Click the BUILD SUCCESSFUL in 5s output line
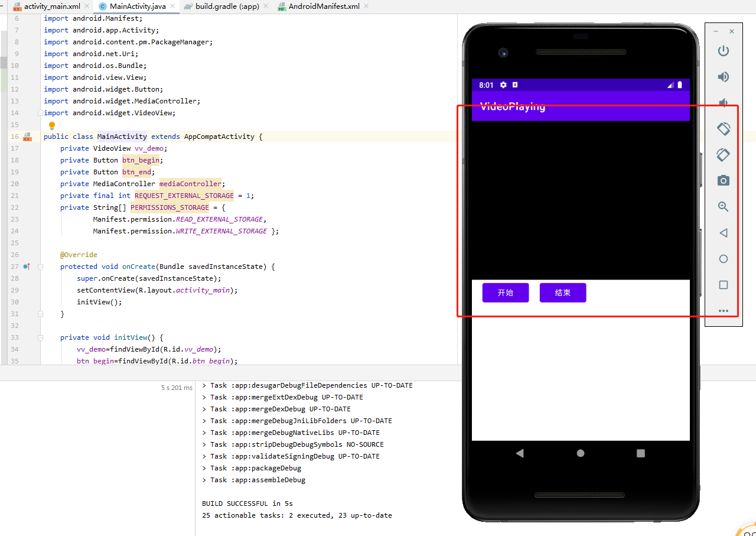 click(247, 503)
